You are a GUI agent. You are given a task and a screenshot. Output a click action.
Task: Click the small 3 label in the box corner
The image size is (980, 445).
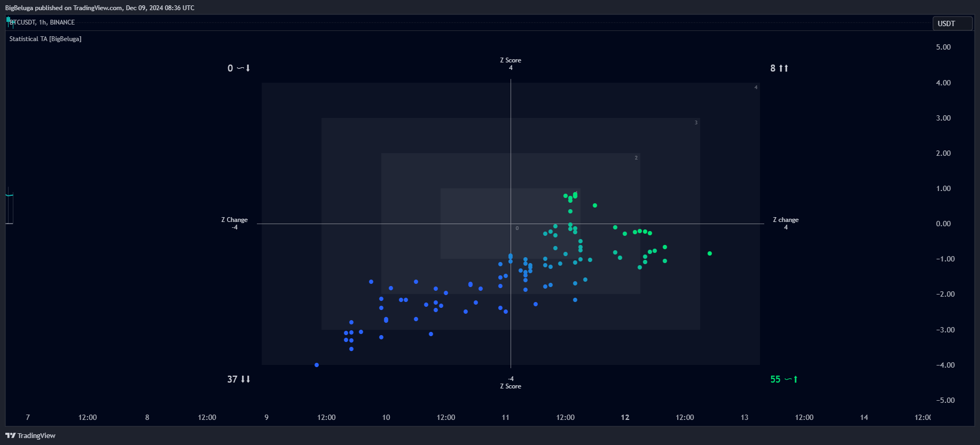(696, 123)
